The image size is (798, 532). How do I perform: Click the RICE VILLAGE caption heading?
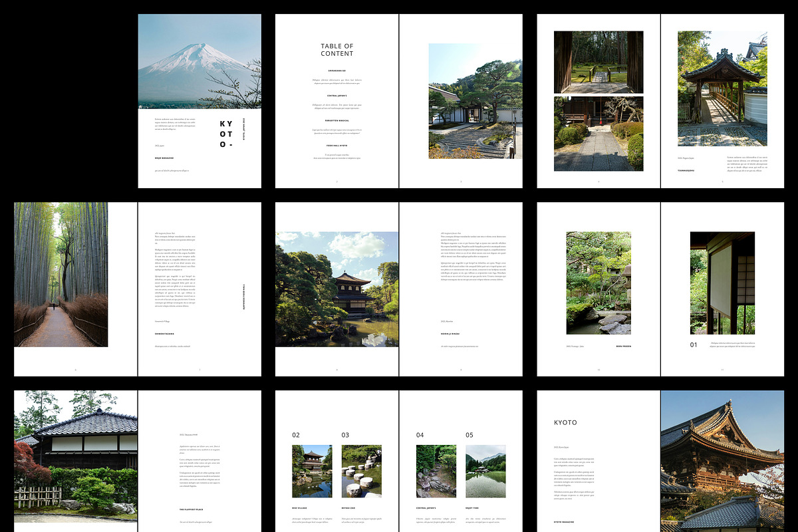pyautogui.click(x=299, y=509)
